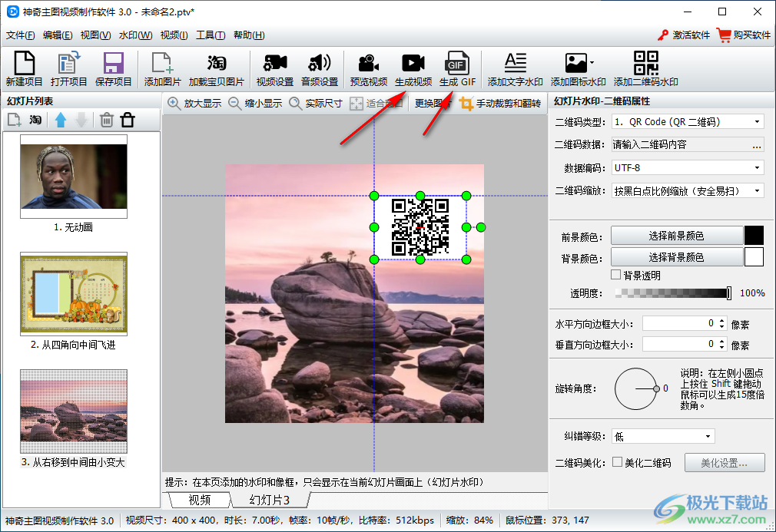Open a project with 打开项目
Image resolution: width=776 pixels, height=532 pixels.
click(x=68, y=69)
